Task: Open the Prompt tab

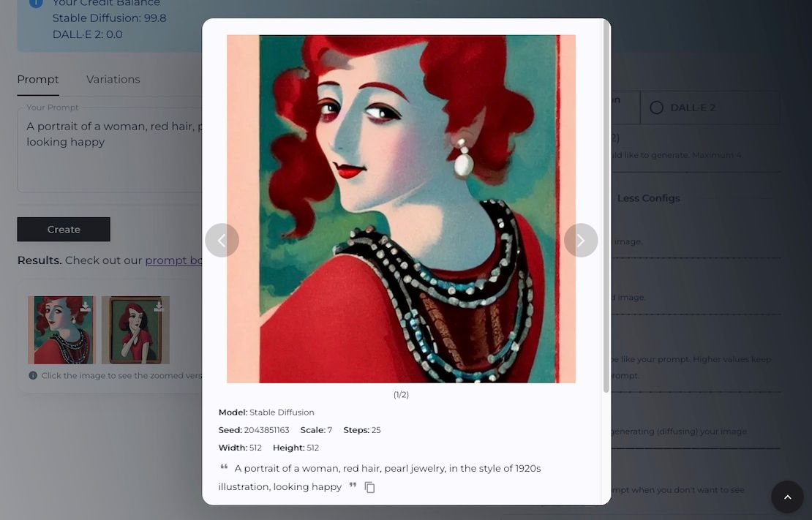Action: click(x=38, y=79)
